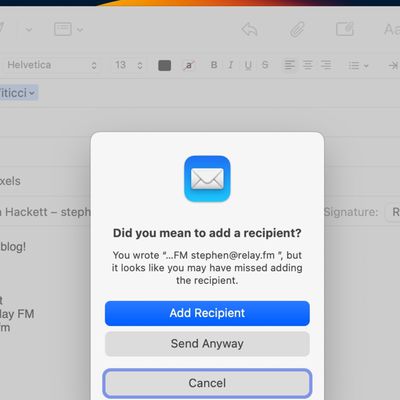
Task: Toggle italic formatting
Action: tap(231, 65)
